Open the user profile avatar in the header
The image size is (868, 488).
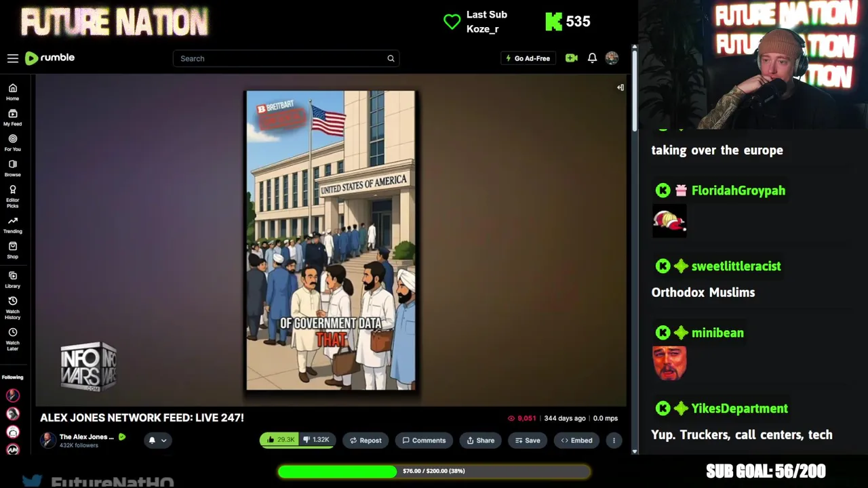[612, 58]
